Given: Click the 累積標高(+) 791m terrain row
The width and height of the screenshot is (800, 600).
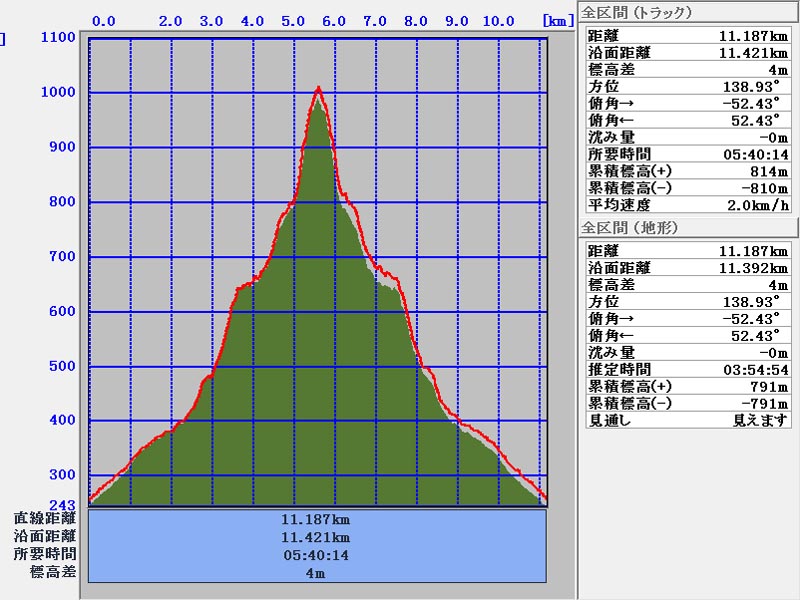Looking at the screenshot, I should pyautogui.click(x=687, y=386).
